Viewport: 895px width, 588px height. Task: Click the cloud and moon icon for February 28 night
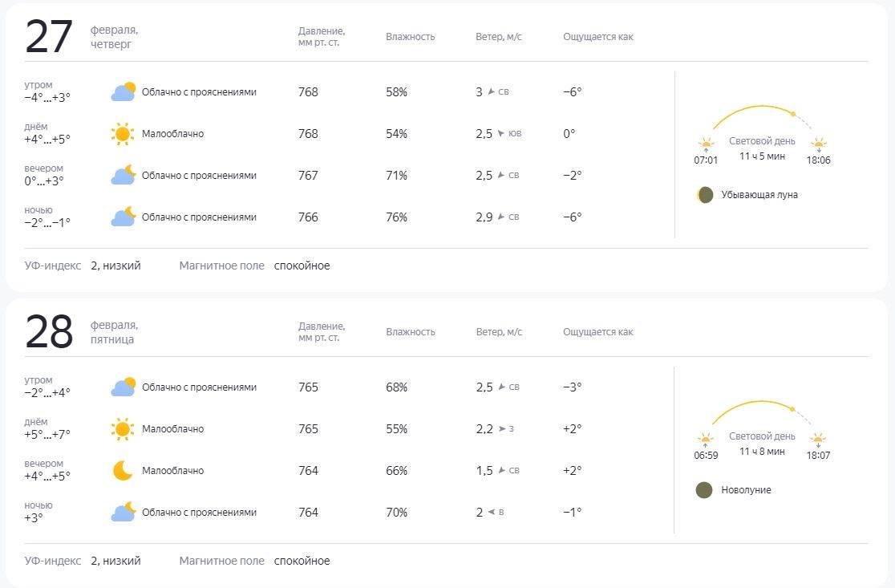point(123,513)
